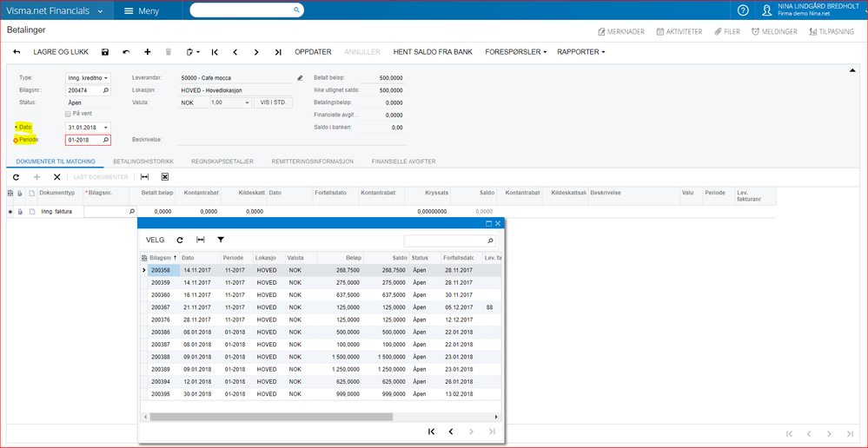Open user profile Nina Lindgård Bredholt

[812, 10]
